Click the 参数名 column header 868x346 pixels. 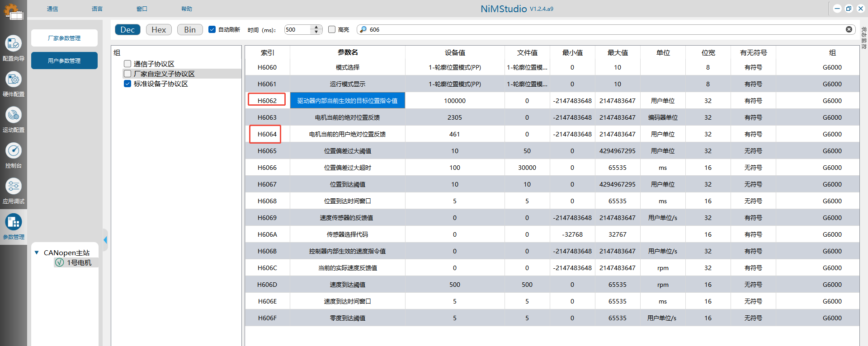point(348,52)
